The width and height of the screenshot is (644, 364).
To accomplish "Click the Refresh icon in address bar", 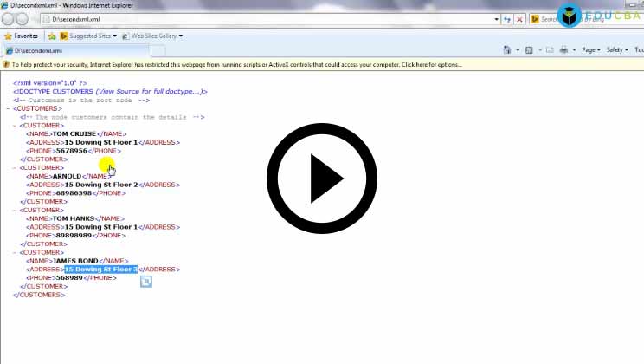I will tap(506, 18).
